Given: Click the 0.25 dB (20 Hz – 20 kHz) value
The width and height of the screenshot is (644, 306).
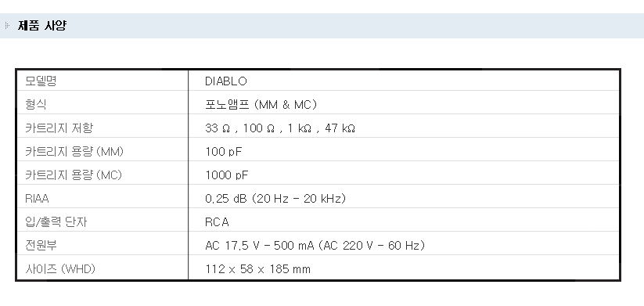Looking at the screenshot, I should 275,198.
